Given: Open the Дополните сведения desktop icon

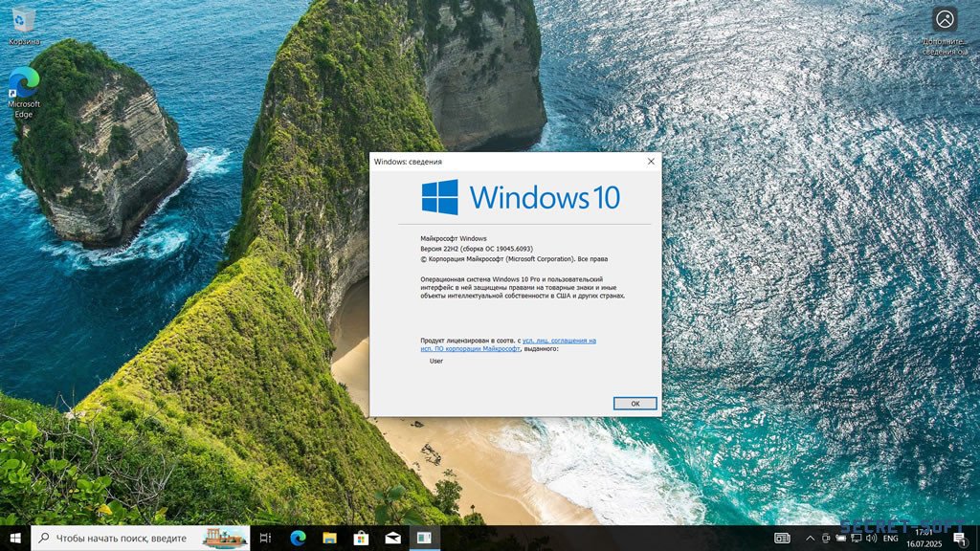Looking at the screenshot, I should click(945, 32).
